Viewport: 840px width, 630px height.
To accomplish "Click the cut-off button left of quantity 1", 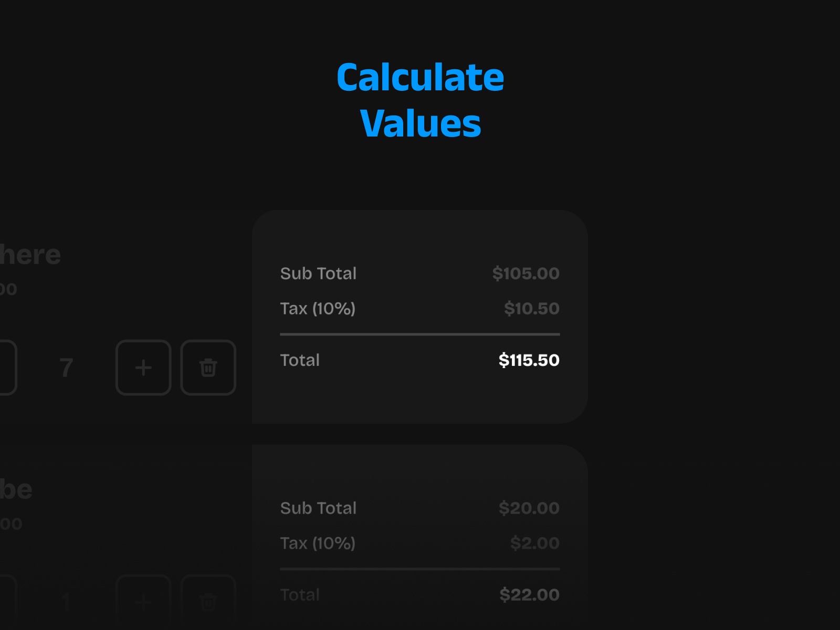I will click(x=7, y=602).
